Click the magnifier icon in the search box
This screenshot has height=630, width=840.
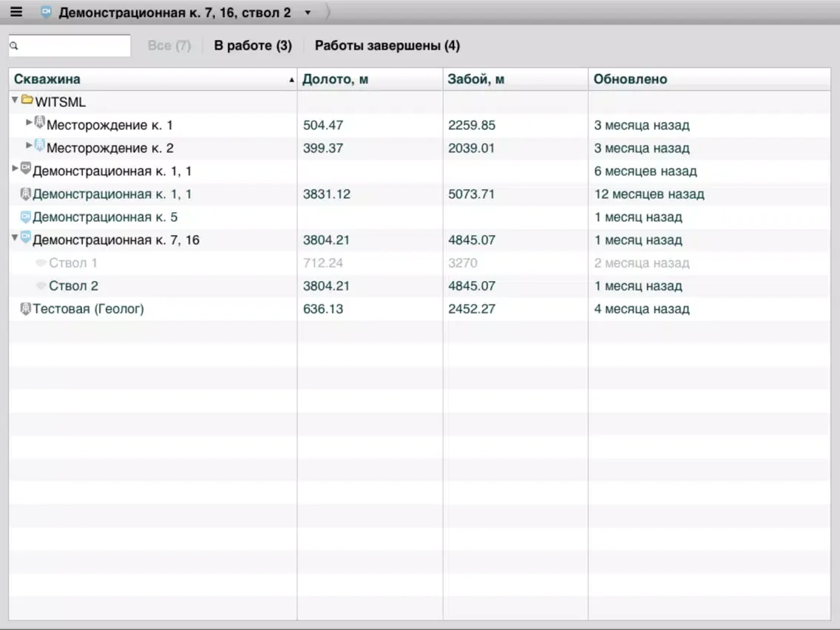14,46
